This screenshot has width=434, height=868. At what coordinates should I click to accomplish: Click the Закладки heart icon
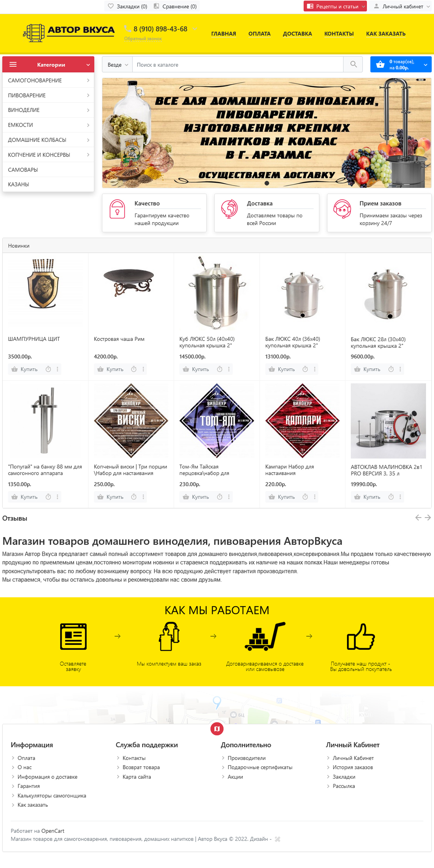tap(110, 6)
